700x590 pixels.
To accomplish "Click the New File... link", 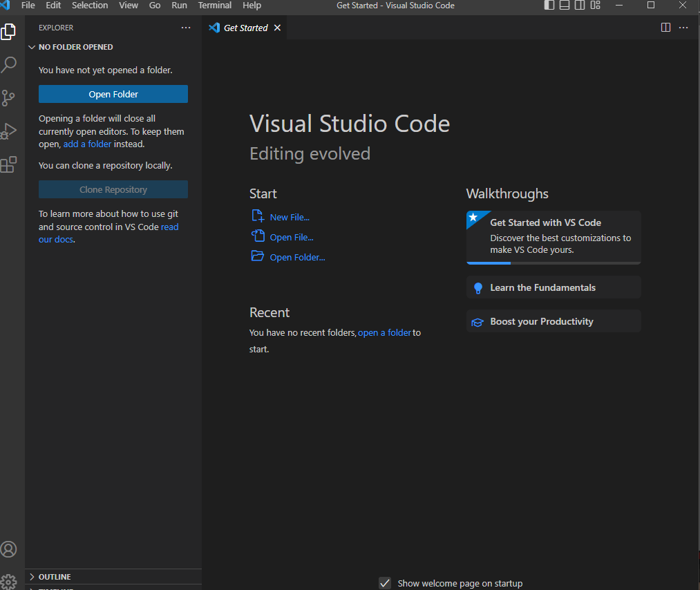I will point(290,218).
